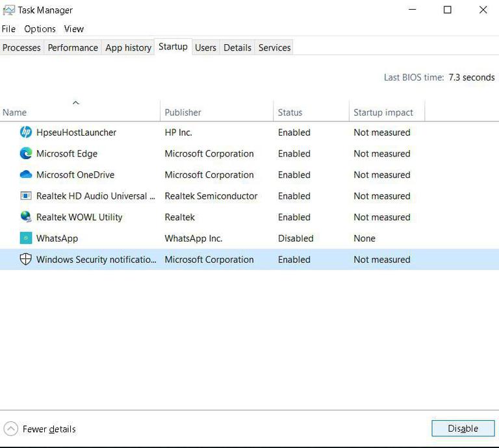The image size is (499, 448).
Task: Click the WhatsApp Inc. publisher cell
Action: [194, 238]
